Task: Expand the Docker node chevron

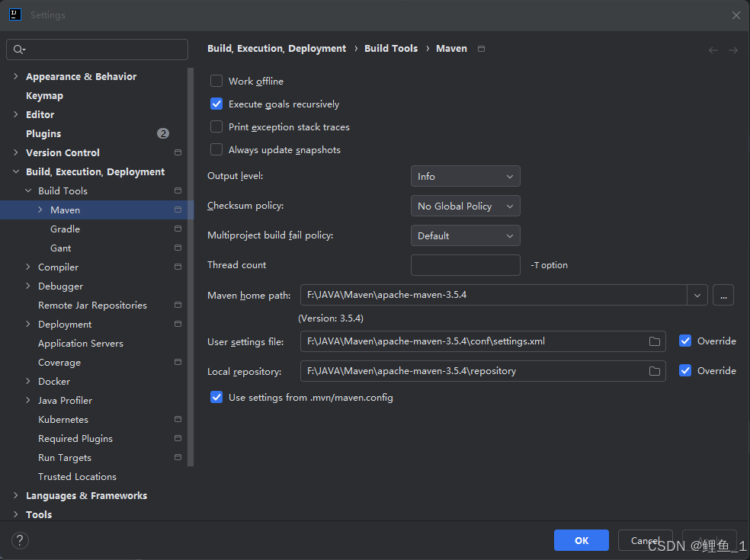Action: click(27, 381)
